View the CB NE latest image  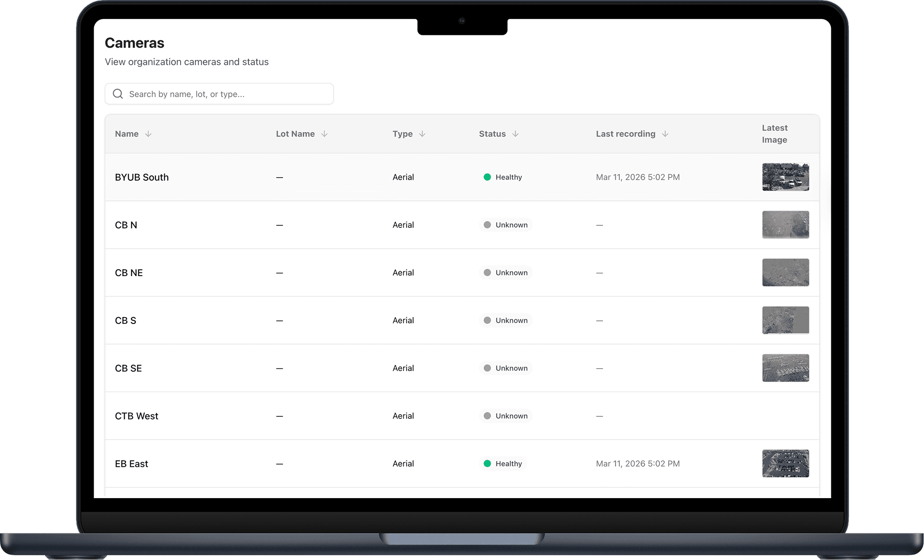point(785,272)
